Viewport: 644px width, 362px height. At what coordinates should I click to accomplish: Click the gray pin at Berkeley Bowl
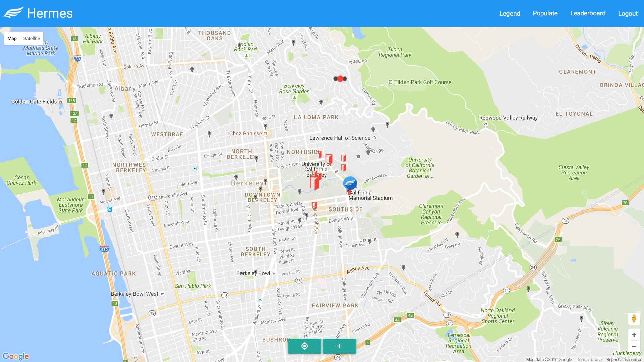[x=256, y=273]
